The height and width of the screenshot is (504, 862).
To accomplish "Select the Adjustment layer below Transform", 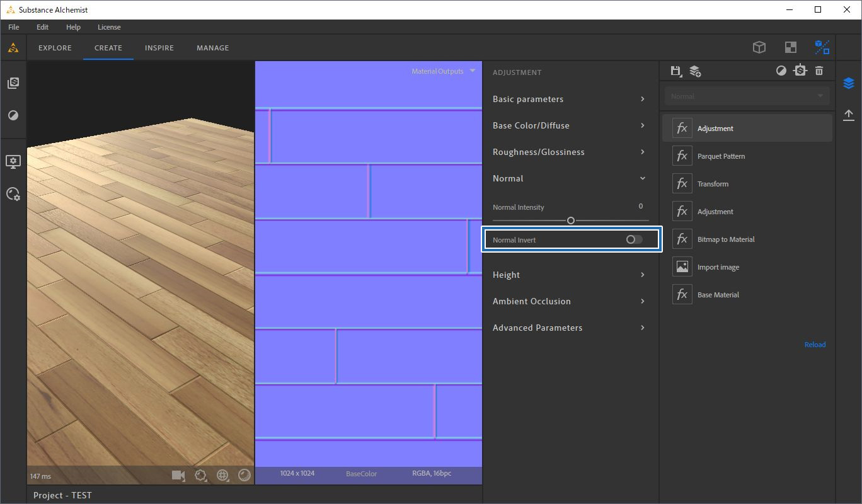I will pos(747,212).
